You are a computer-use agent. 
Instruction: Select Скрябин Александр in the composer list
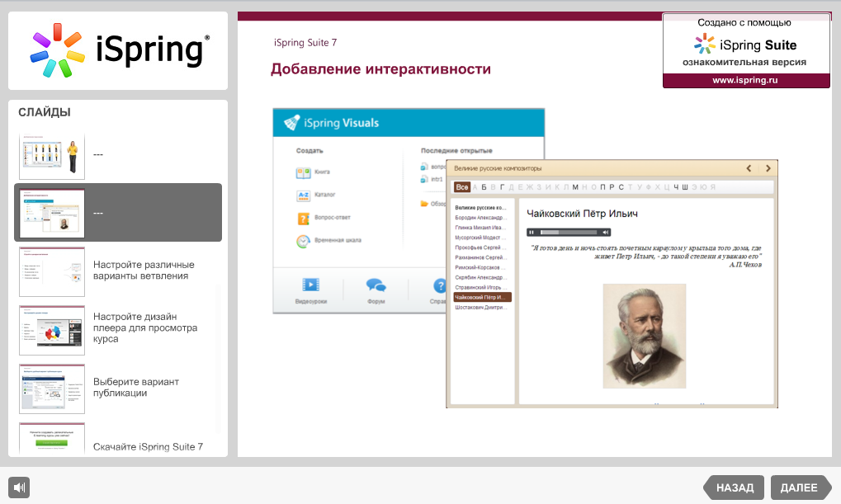coord(481,278)
